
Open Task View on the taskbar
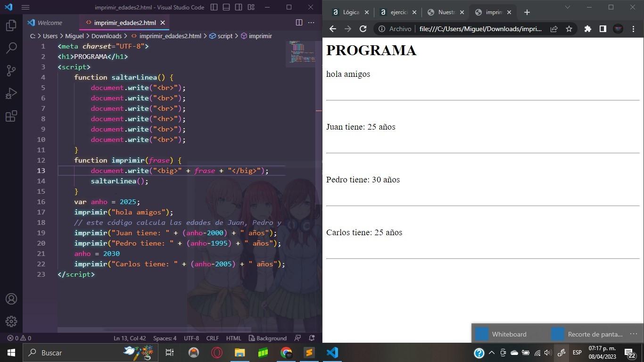click(170, 353)
